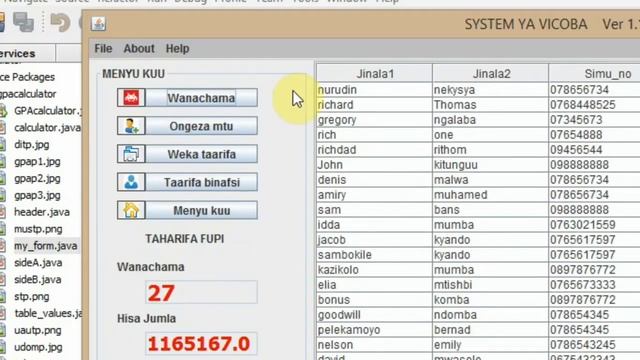Select the ndomba cell
Image resolution: width=640 pixels, height=360 pixels.
(x=491, y=315)
